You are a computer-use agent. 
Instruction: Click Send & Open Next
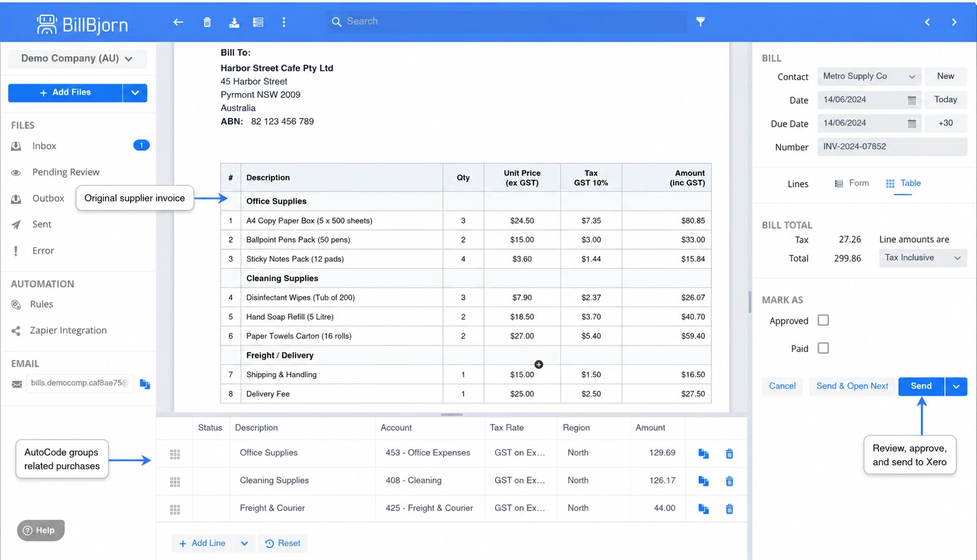pyautogui.click(x=852, y=386)
